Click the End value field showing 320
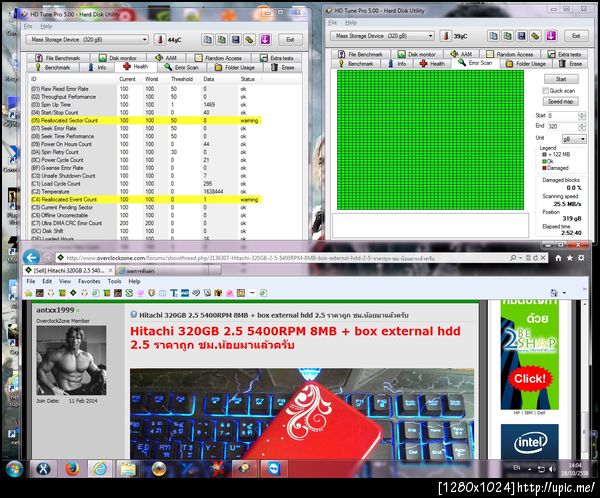600x498 pixels. click(562, 126)
